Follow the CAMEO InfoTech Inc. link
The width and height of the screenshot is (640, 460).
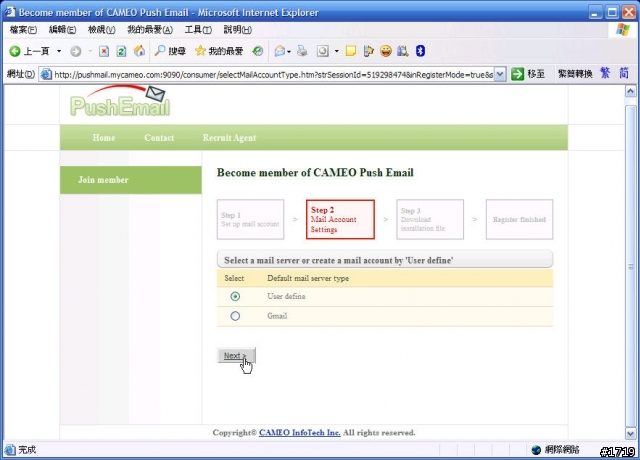click(300, 433)
